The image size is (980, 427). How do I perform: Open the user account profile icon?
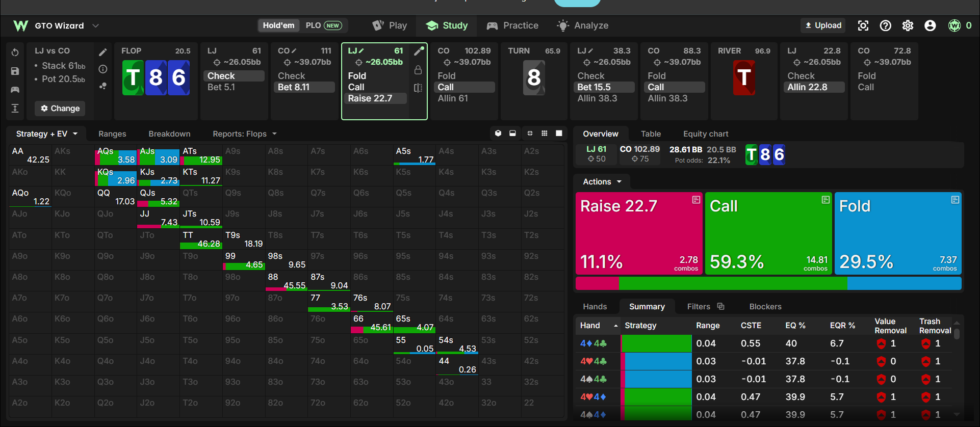point(931,25)
